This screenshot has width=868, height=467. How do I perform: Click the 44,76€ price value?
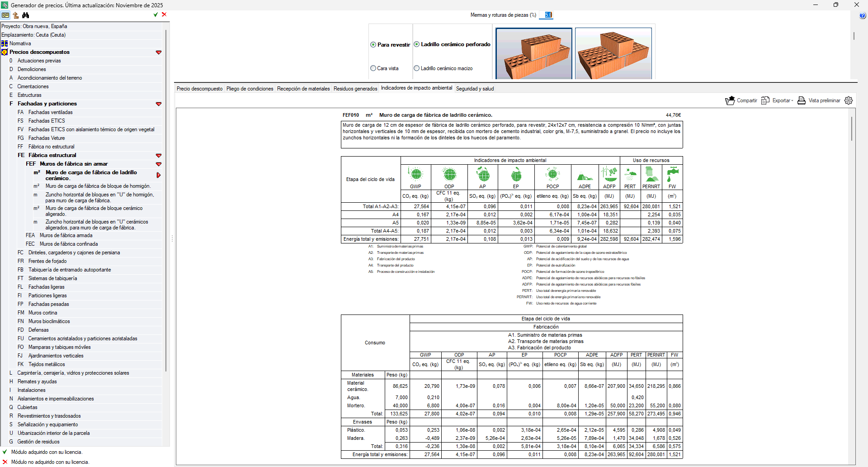click(673, 115)
